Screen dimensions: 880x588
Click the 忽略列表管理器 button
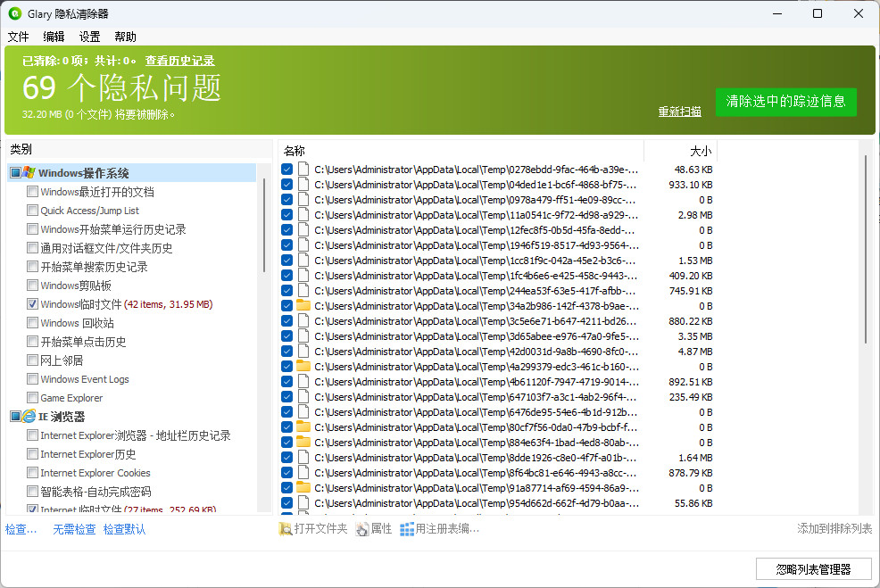[813, 569]
